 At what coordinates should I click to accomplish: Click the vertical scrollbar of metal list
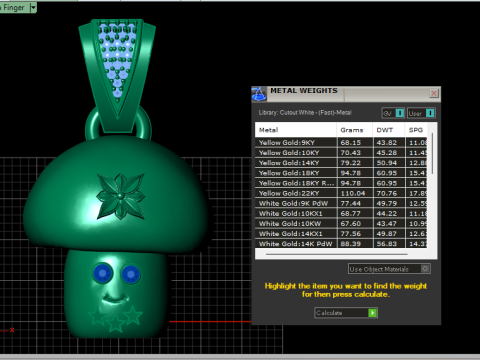pos(432,153)
